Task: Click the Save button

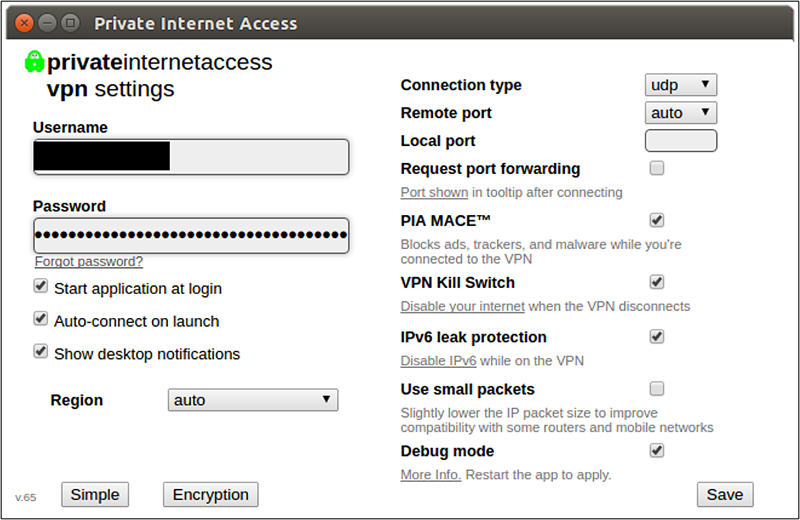Action: coord(725,494)
